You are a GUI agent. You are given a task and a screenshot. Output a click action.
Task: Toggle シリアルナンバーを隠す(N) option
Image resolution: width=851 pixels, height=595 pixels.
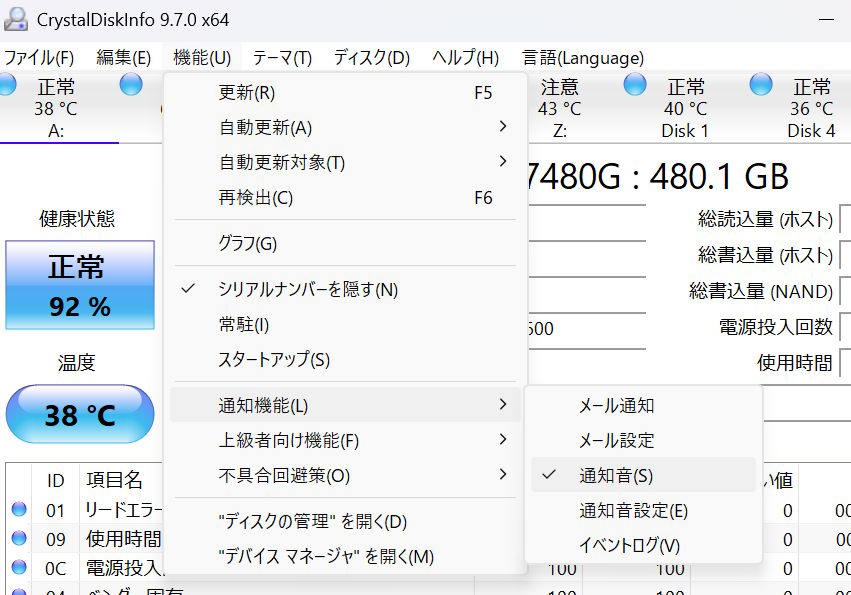click(x=345, y=289)
